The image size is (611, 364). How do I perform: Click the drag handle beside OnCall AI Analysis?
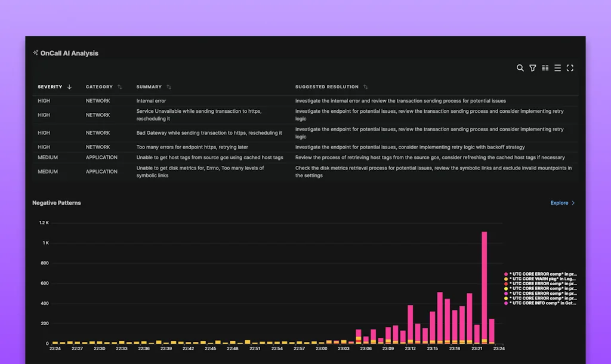point(35,53)
